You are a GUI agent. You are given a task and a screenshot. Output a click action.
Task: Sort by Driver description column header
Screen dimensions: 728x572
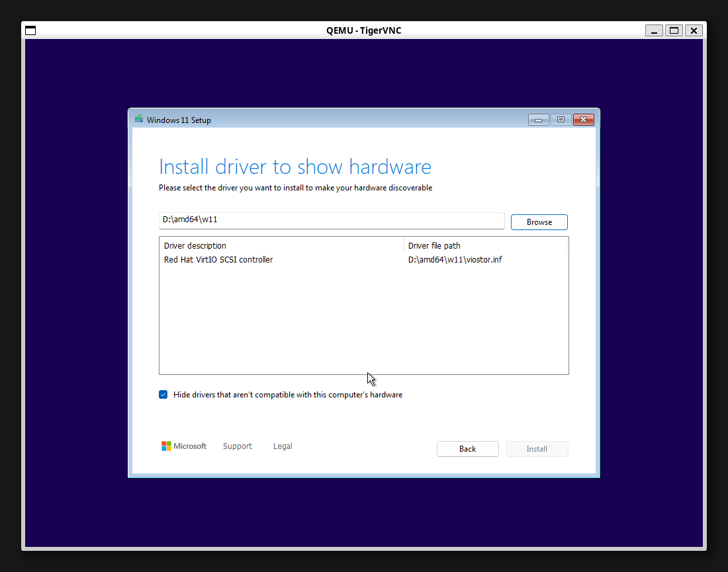pyautogui.click(x=281, y=246)
